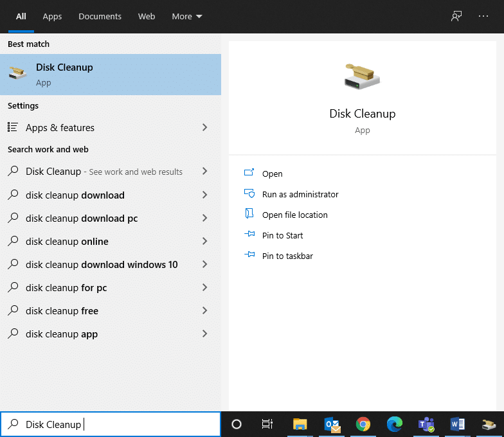Select Open file location
Viewport: 504px width, 437px height.
294,215
